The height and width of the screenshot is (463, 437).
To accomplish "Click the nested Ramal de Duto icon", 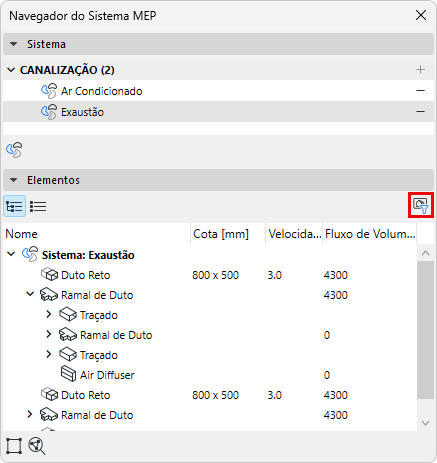I will [68, 335].
